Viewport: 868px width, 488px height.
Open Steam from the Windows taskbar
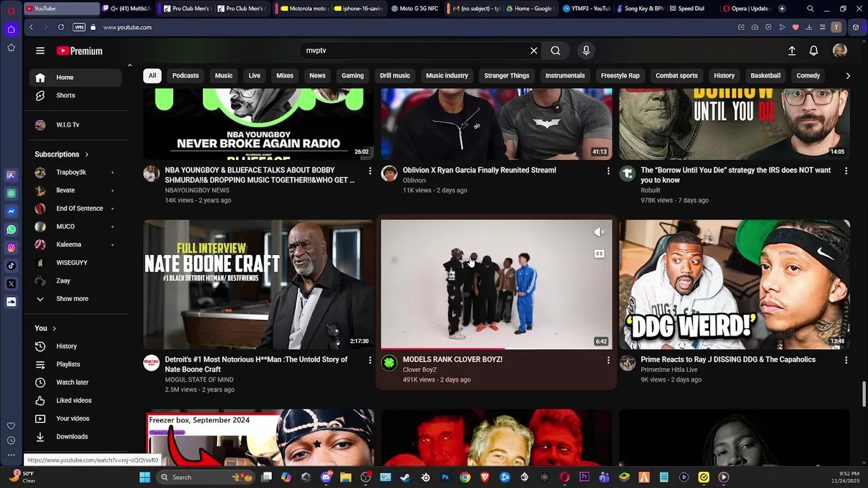click(405, 477)
